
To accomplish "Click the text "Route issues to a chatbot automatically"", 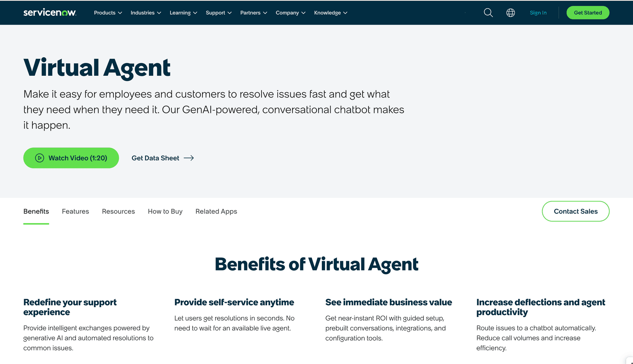I will (x=536, y=328).
